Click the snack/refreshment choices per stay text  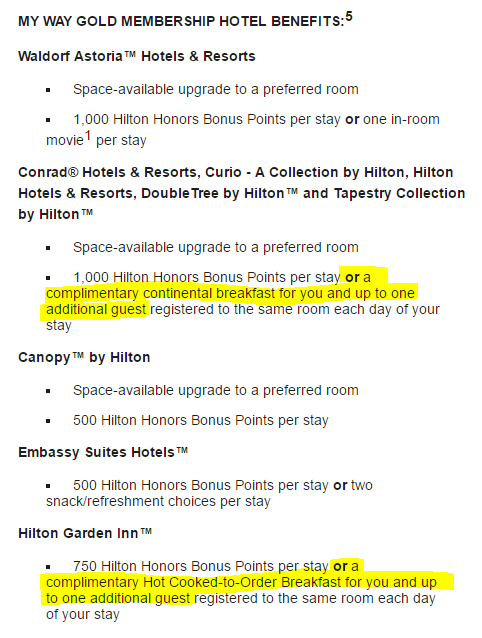click(x=158, y=501)
